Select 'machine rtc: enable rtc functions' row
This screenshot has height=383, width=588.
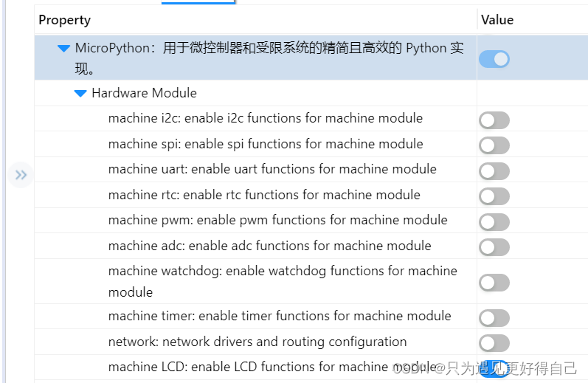pyautogui.click(x=264, y=195)
